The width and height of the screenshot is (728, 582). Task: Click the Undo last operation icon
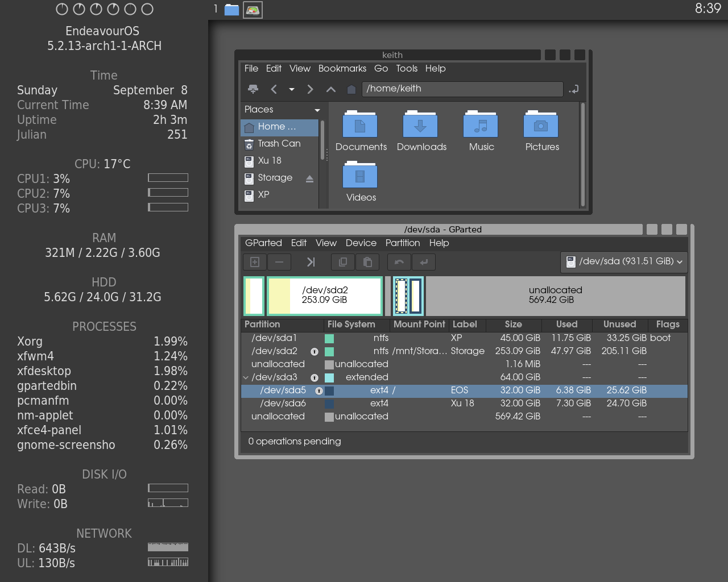click(x=399, y=262)
